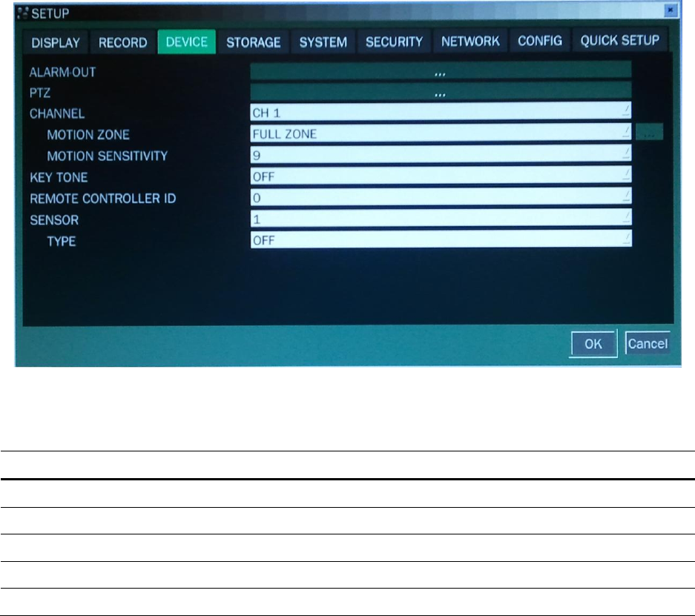Click the MOTION SENSITIVITY label
Viewport: 695px width, 616px height.
coord(108,156)
